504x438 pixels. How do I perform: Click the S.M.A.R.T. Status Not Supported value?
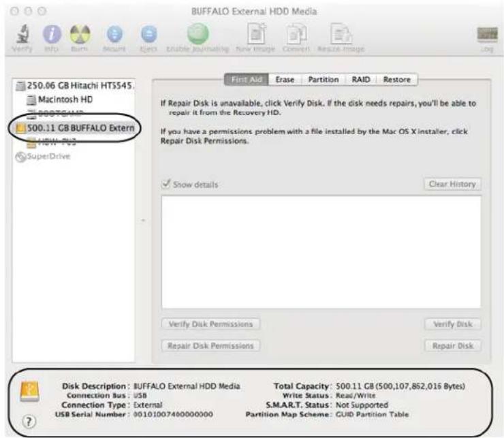[362, 405]
